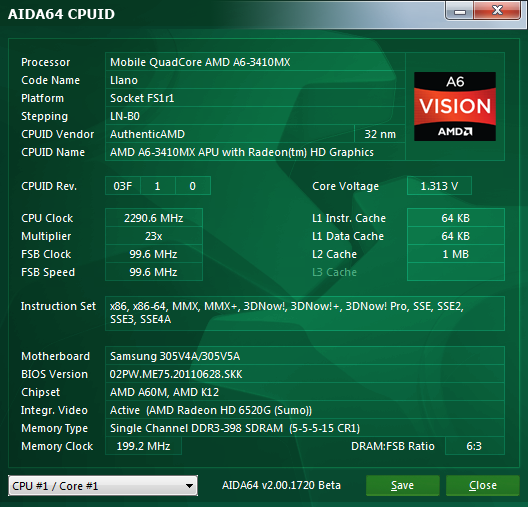Click the CPU Clock 2290.6 MHz value
Viewport: 528px width, 507px height.
click(x=154, y=218)
